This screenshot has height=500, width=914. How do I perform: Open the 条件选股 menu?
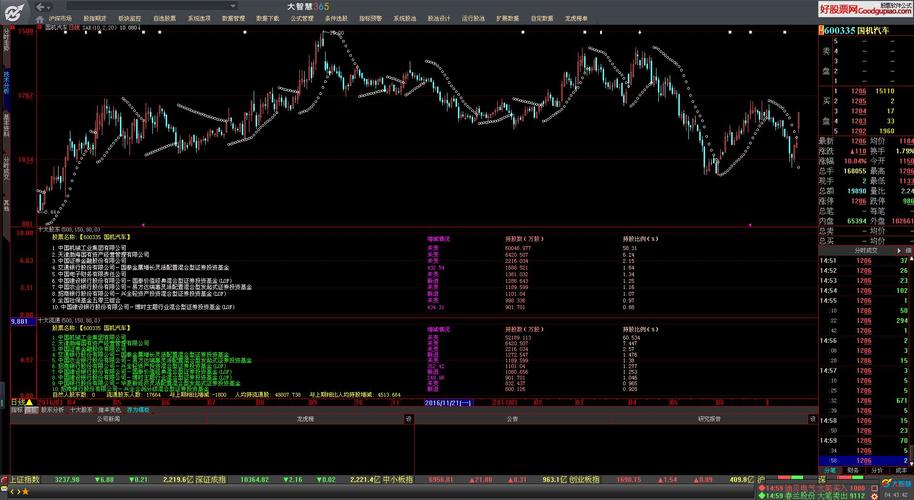click(336, 19)
